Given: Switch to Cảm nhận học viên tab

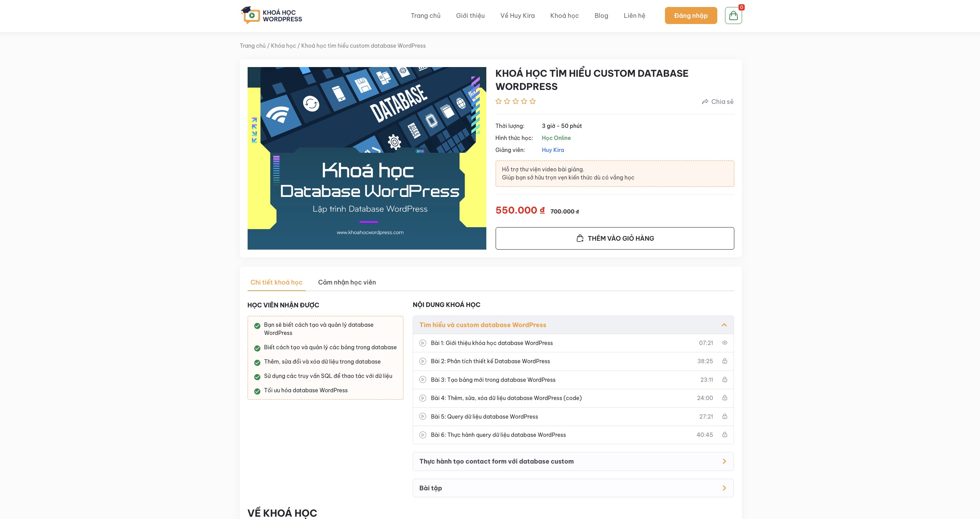Looking at the screenshot, I should point(347,282).
